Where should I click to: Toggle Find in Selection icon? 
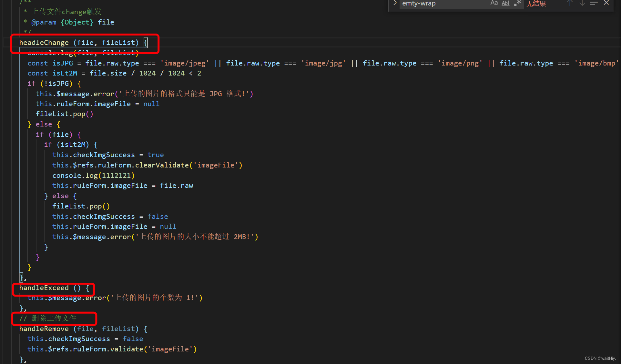click(594, 3)
